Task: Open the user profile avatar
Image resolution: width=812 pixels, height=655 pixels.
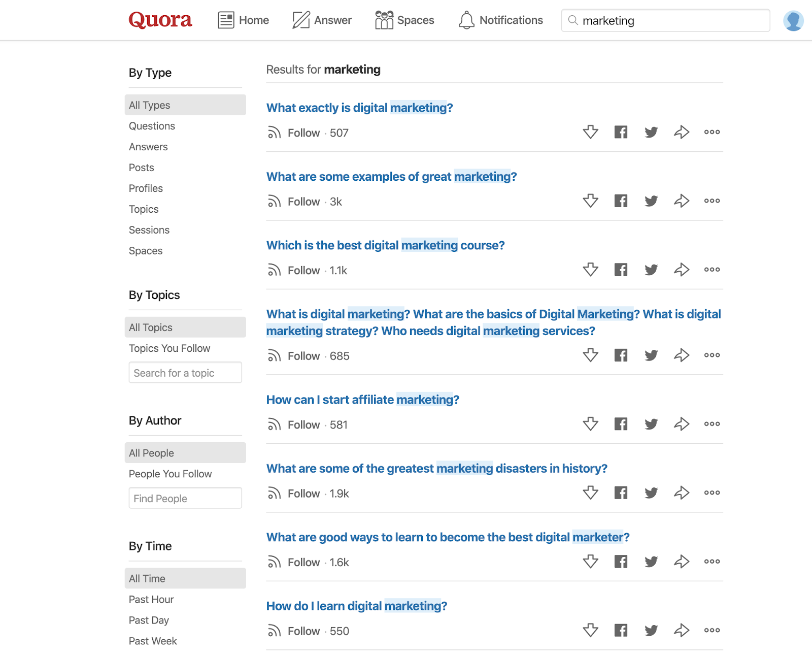Action: coord(793,21)
